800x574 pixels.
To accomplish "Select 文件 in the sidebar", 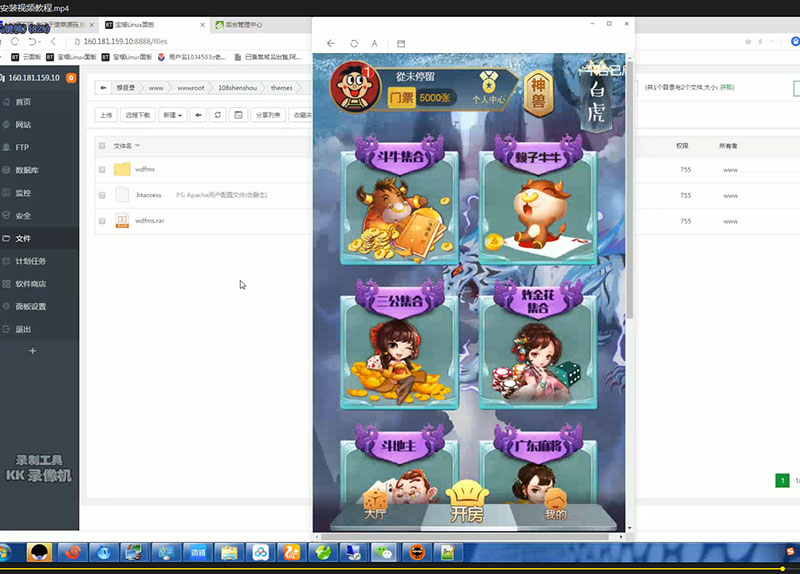I will 23,238.
